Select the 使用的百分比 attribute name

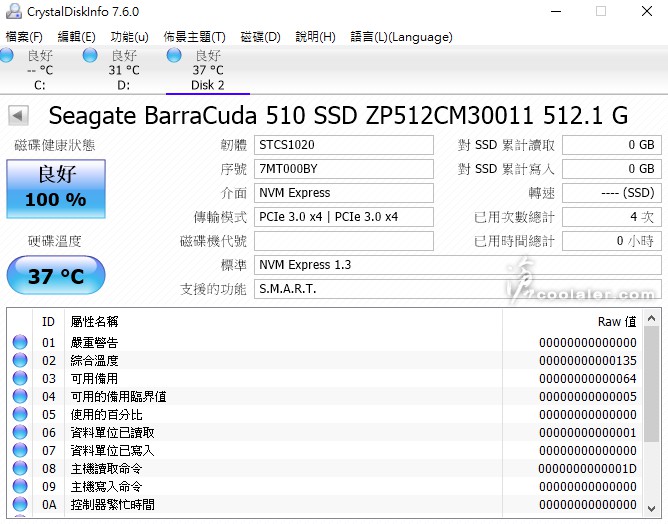(x=107, y=415)
